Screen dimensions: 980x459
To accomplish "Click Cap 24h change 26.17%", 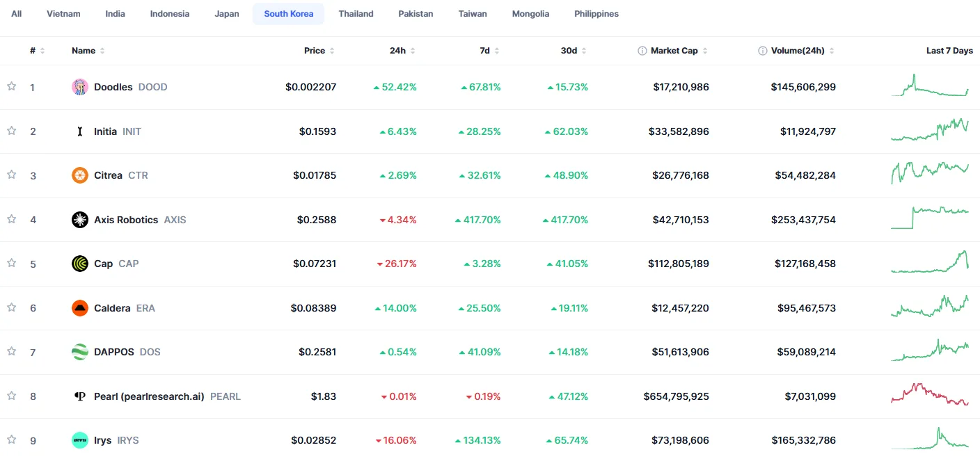I will pyautogui.click(x=397, y=264).
